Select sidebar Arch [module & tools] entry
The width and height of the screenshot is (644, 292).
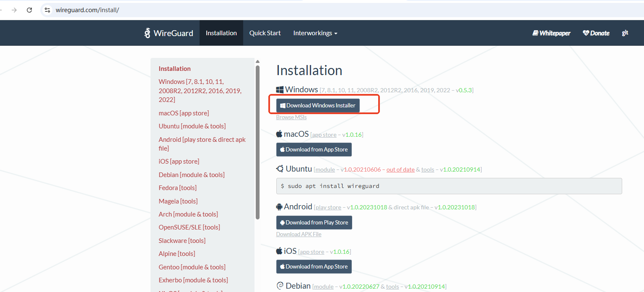tap(188, 214)
